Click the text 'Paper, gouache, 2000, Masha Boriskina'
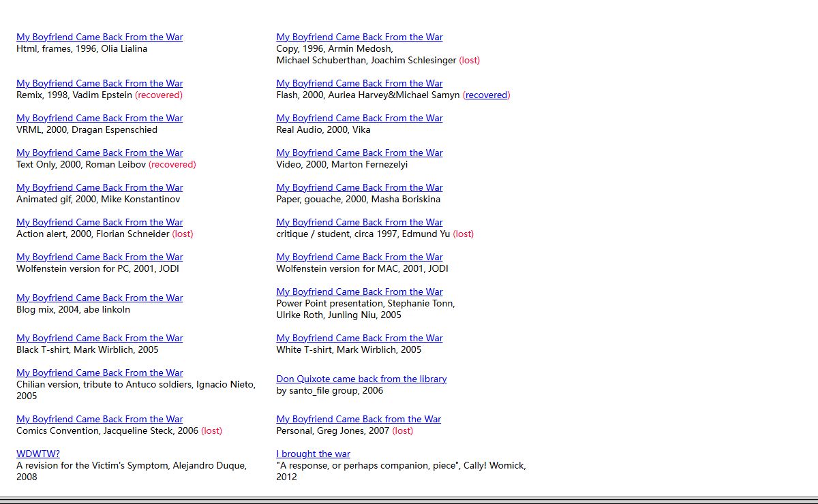Image resolution: width=818 pixels, height=504 pixels. (x=358, y=199)
